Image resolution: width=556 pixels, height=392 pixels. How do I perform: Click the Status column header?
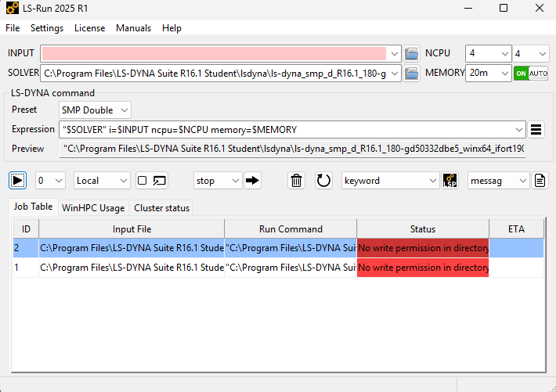[423, 229]
